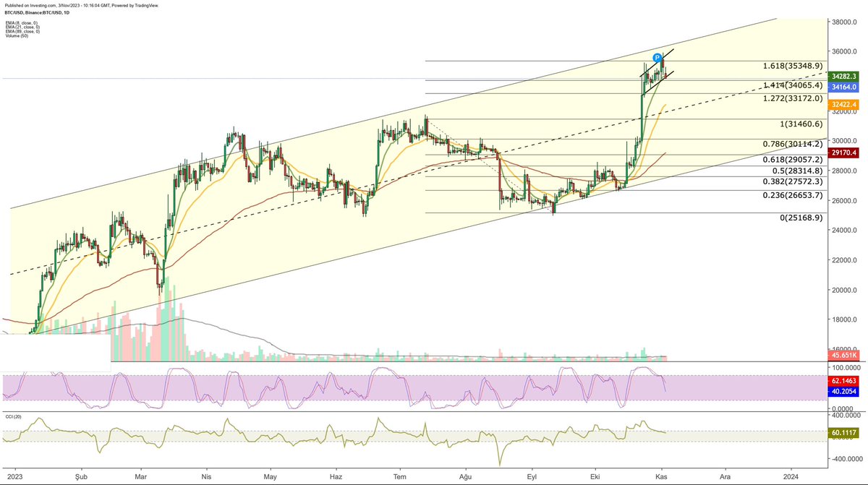The height and width of the screenshot is (485, 868).
Task: Click the orange 32422.4 EMA price tag
Action: (845, 105)
